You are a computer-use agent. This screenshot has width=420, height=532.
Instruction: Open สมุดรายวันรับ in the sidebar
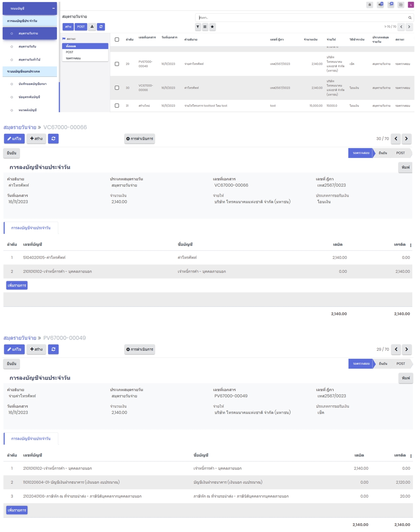[30, 46]
